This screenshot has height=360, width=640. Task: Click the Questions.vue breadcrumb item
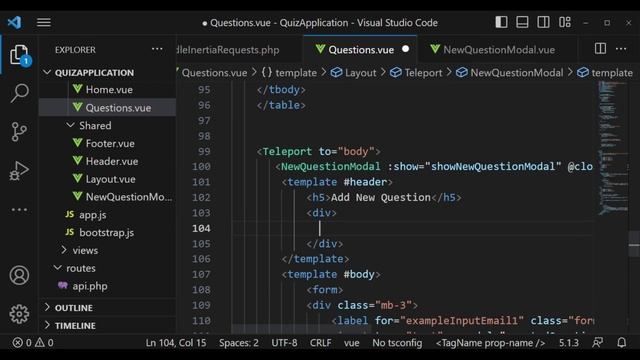(214, 73)
